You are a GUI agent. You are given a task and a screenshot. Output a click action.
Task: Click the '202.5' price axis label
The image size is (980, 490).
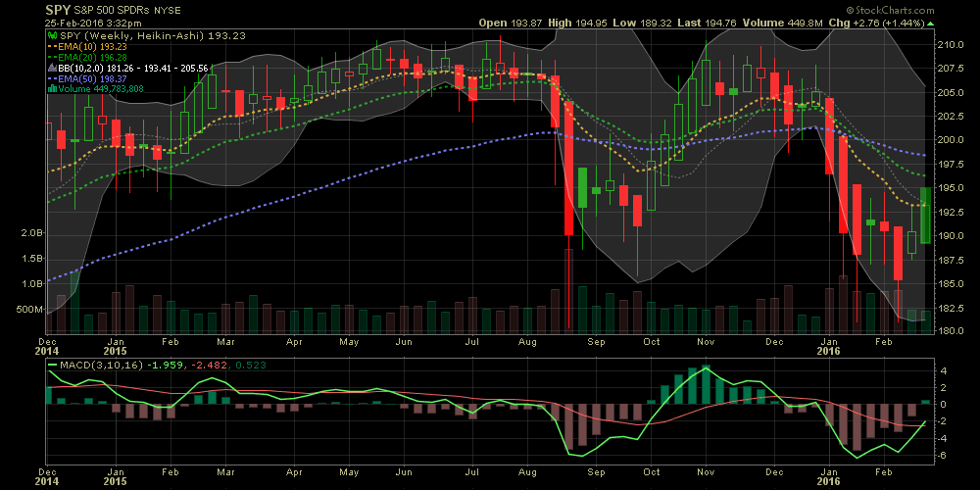coord(949,117)
